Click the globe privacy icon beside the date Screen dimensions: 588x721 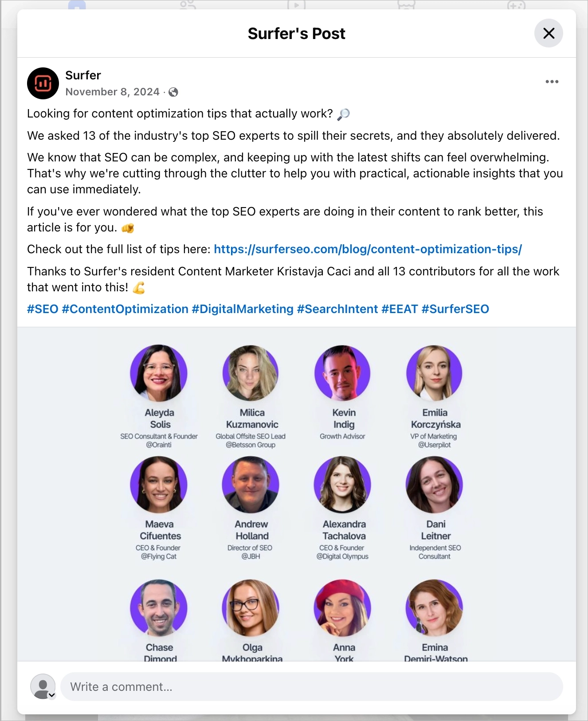point(173,92)
